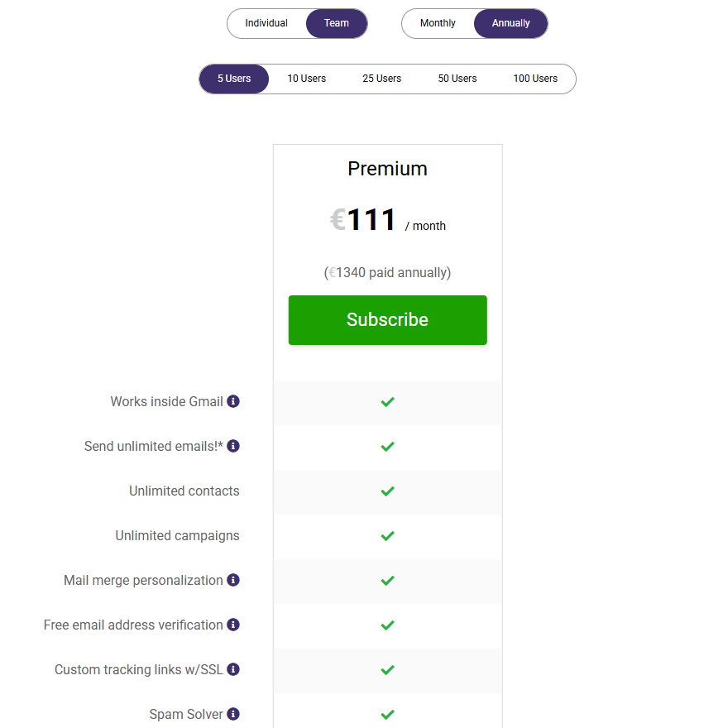Viewport: 704px width, 728px height.
Task: Choose the 5 Users tier
Action: pyautogui.click(x=234, y=79)
